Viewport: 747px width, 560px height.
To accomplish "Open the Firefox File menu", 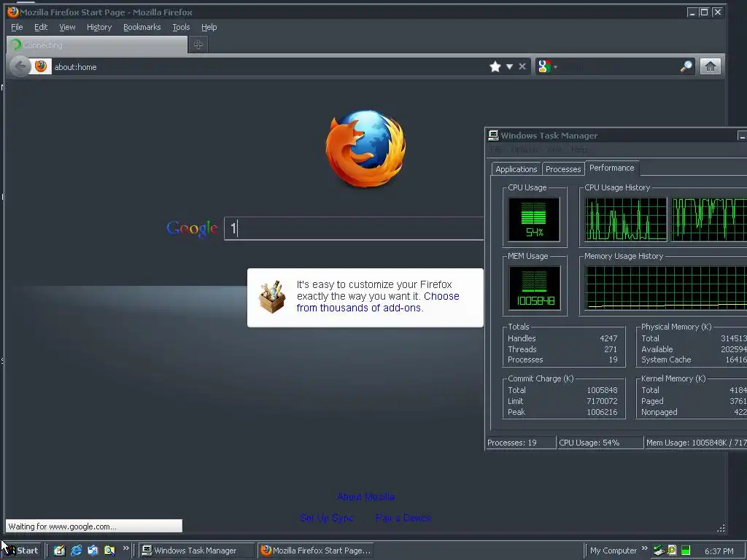I will (17, 27).
